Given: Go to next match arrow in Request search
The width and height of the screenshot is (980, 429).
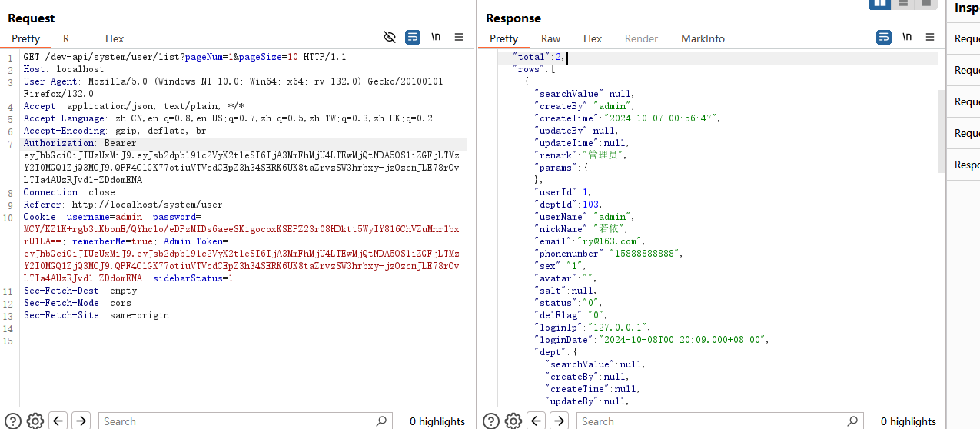Looking at the screenshot, I should tap(81, 421).
